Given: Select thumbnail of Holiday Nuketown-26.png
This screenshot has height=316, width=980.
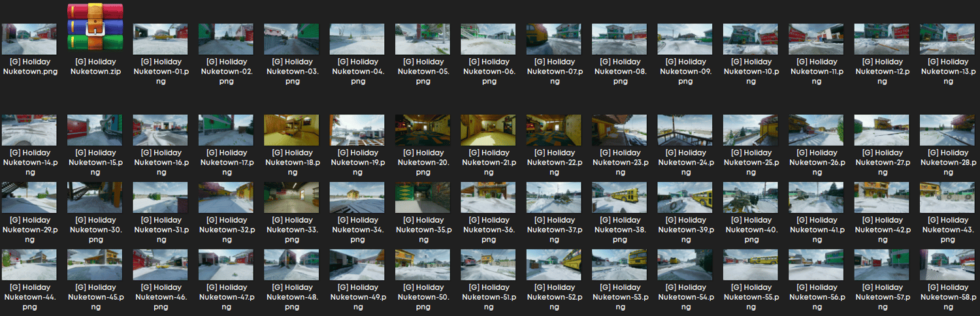Looking at the screenshot, I should click(816, 130).
